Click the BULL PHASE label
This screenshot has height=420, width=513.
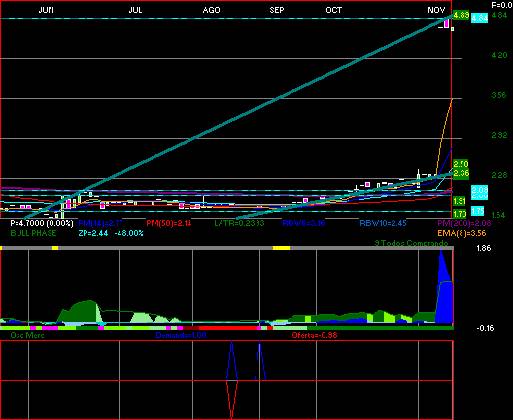[33, 233]
